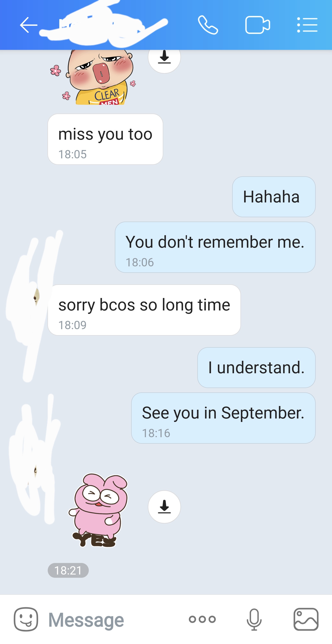Screen dimensions: 332x644
Task: Select the 'Hahaha' message bubble
Action: point(274,197)
